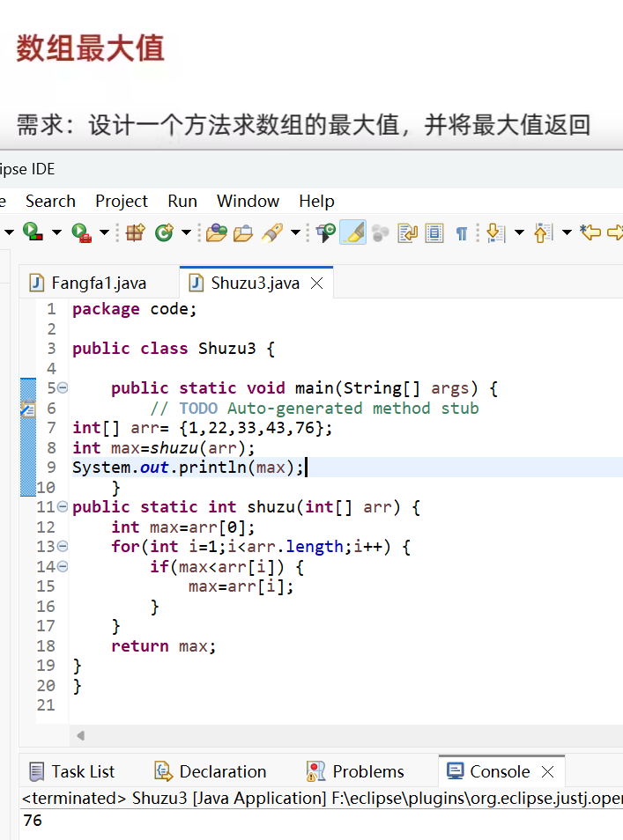Open the dropdown arrow left of Coverage icon
This screenshot has height=840, width=623.
[x=9, y=232]
